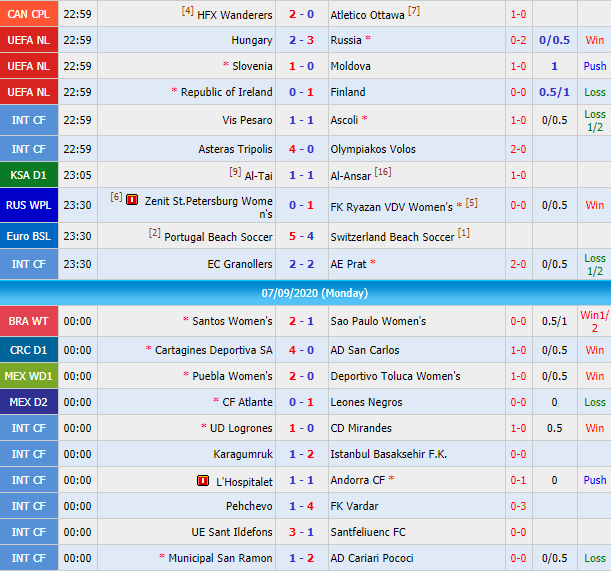Image resolution: width=611 pixels, height=571 pixels.
Task: Open the Al-Ansar team link
Action: [350, 176]
